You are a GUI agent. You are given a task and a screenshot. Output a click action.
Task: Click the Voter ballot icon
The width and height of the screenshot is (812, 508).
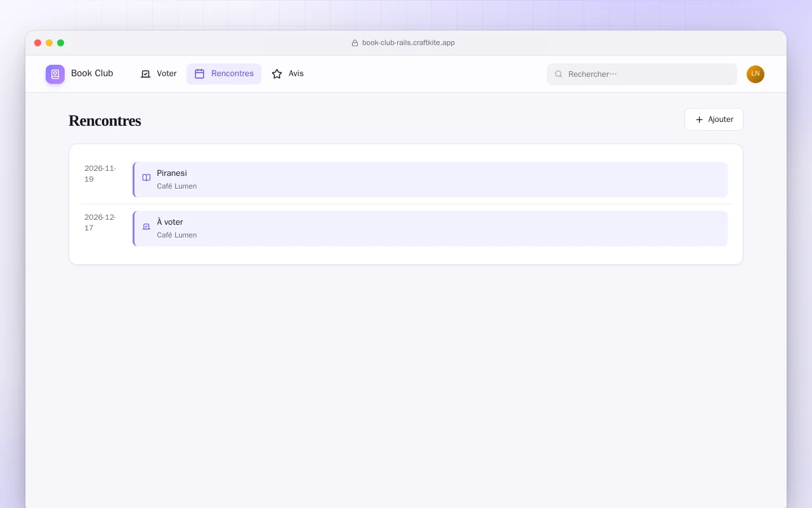[145, 74]
